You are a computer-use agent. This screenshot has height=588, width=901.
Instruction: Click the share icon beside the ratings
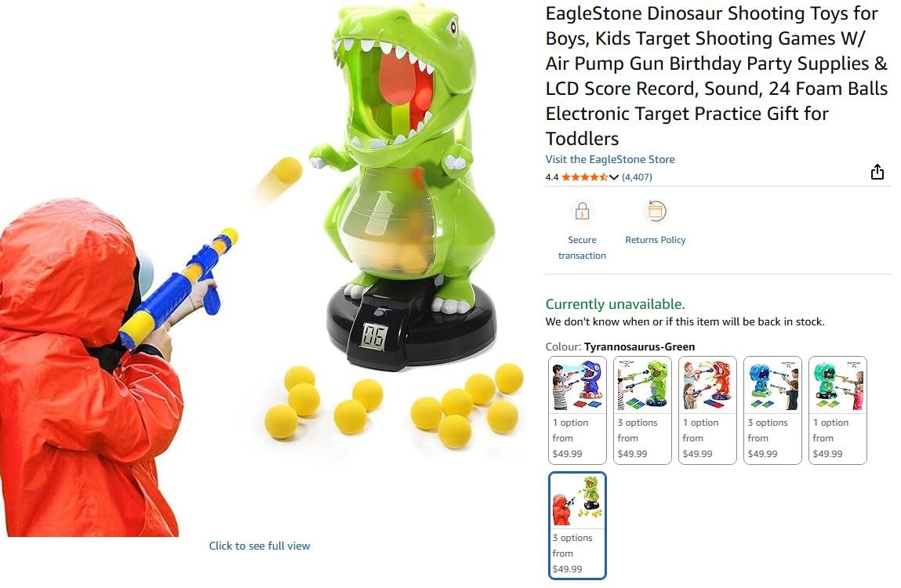click(x=877, y=172)
